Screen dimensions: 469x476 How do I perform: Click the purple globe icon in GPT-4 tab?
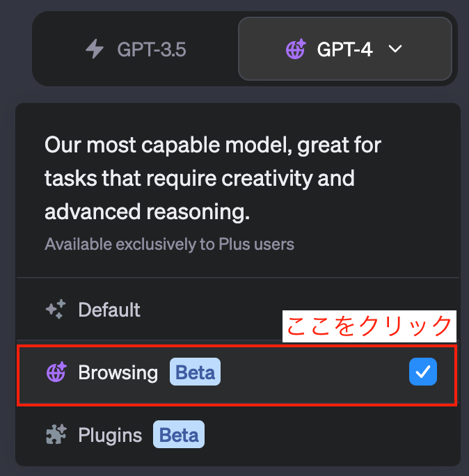[x=296, y=49]
